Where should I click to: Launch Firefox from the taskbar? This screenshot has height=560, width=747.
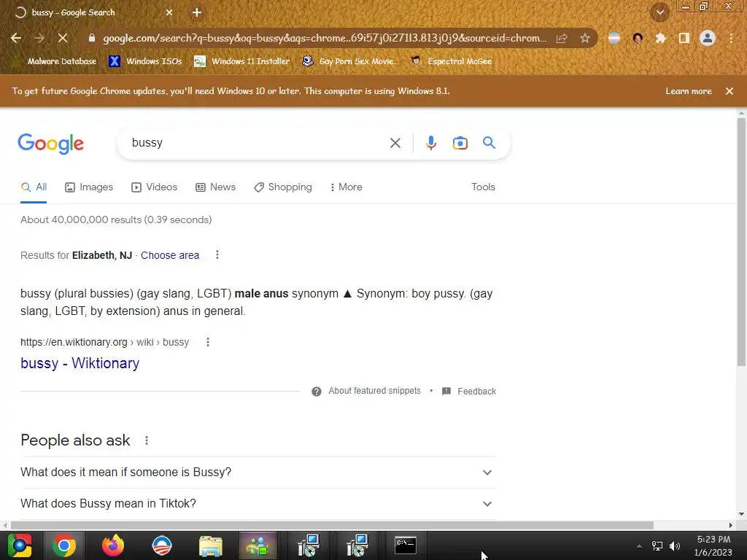point(113,545)
